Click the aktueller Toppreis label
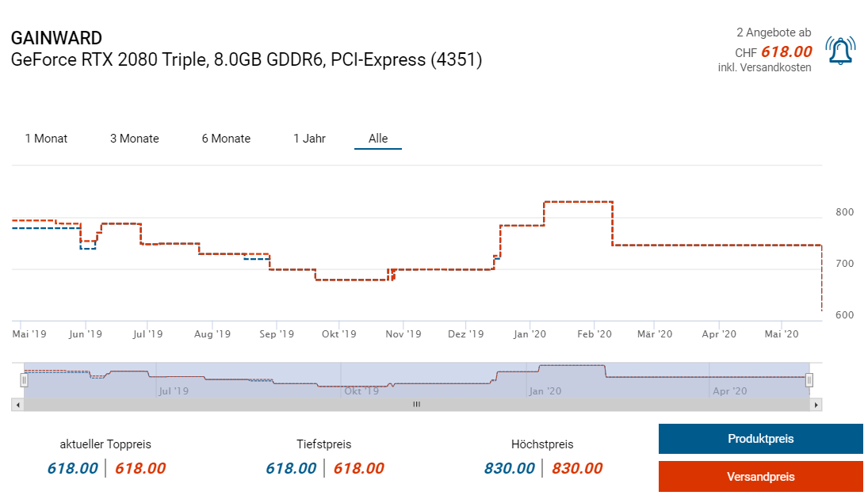Image resolution: width=868 pixels, height=499 pixels. (x=105, y=444)
